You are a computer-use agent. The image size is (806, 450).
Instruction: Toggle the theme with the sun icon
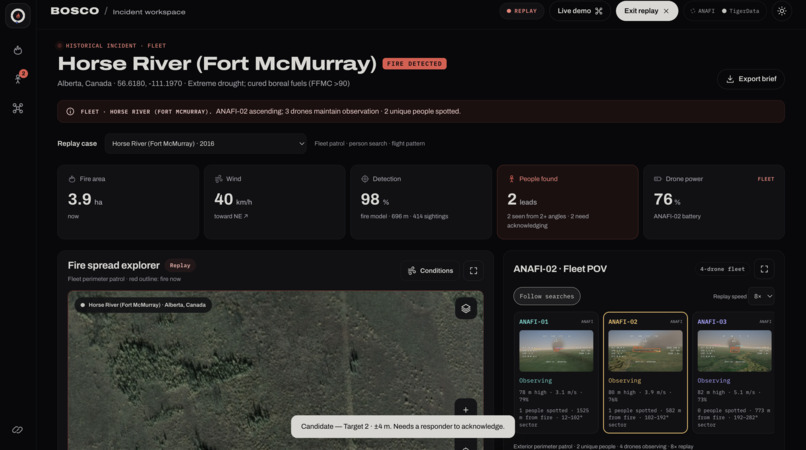781,11
